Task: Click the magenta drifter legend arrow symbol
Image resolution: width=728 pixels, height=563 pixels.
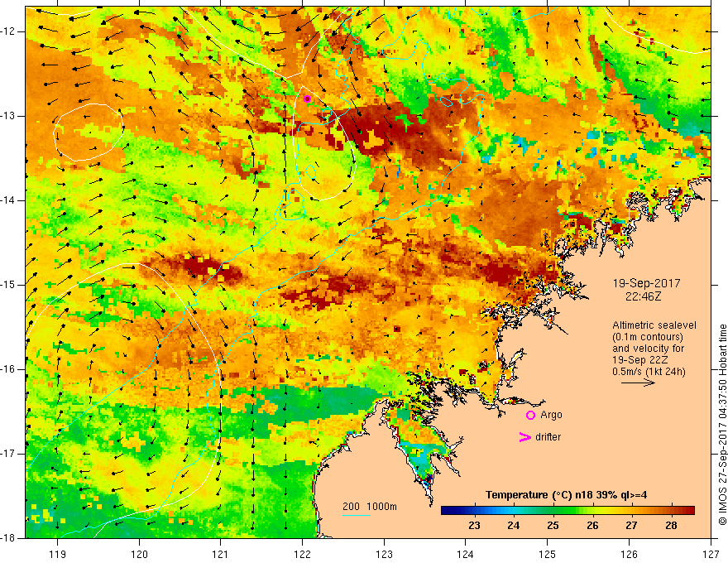Action: point(524,437)
